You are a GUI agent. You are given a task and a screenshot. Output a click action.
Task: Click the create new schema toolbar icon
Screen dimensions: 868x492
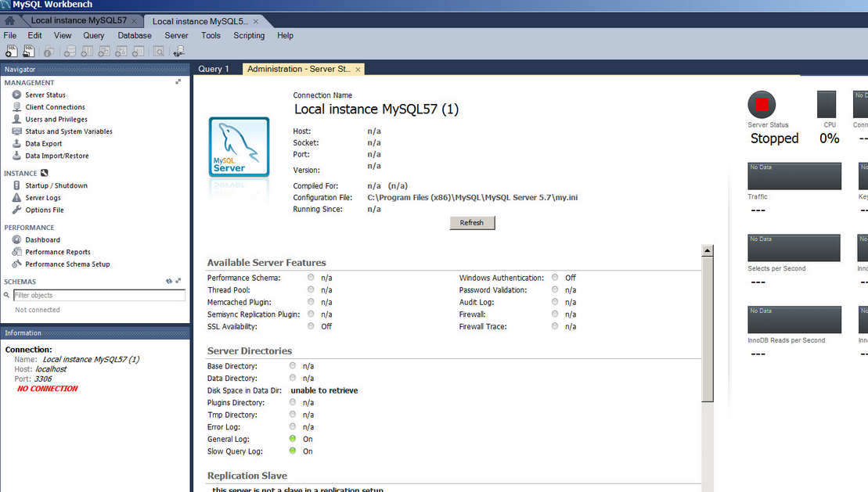[x=70, y=52]
